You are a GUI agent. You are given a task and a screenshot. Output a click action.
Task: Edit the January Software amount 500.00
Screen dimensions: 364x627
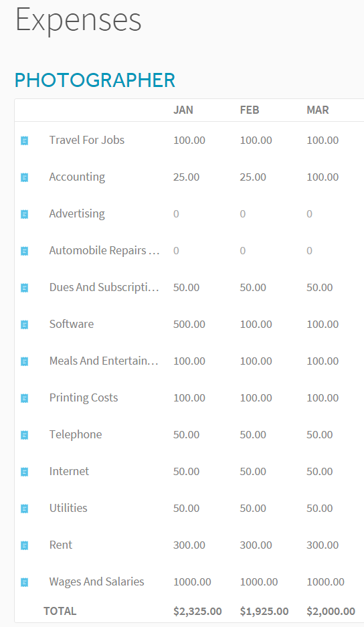189,325
